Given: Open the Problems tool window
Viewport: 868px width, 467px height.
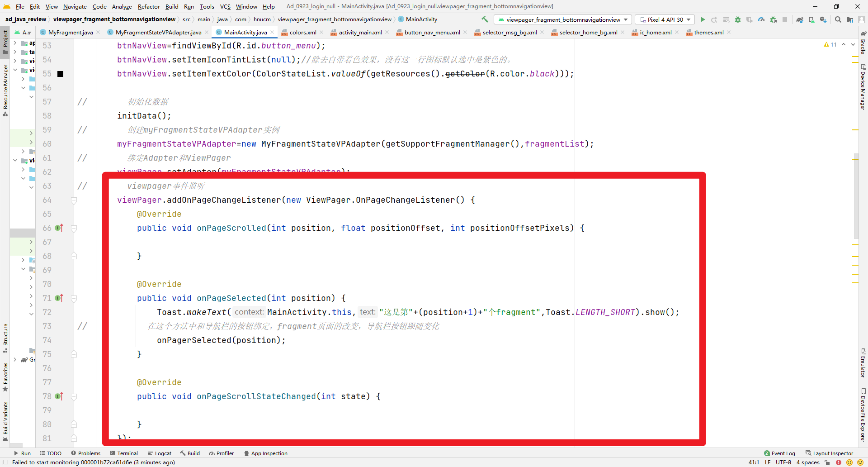Looking at the screenshot, I should (85, 453).
